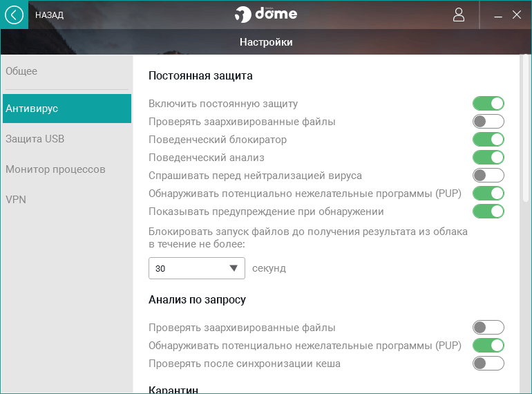Switch to the VPN settings tab
532x394 pixels.
coord(16,200)
